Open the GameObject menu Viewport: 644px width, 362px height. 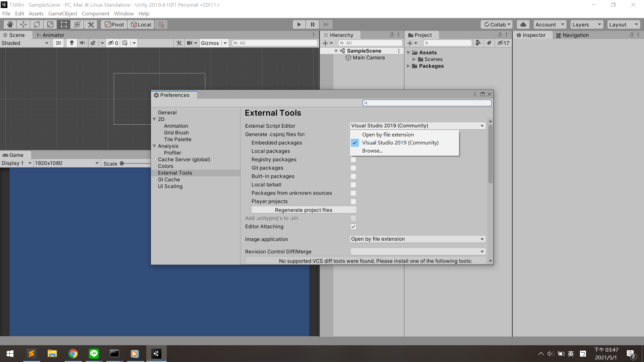[63, 14]
